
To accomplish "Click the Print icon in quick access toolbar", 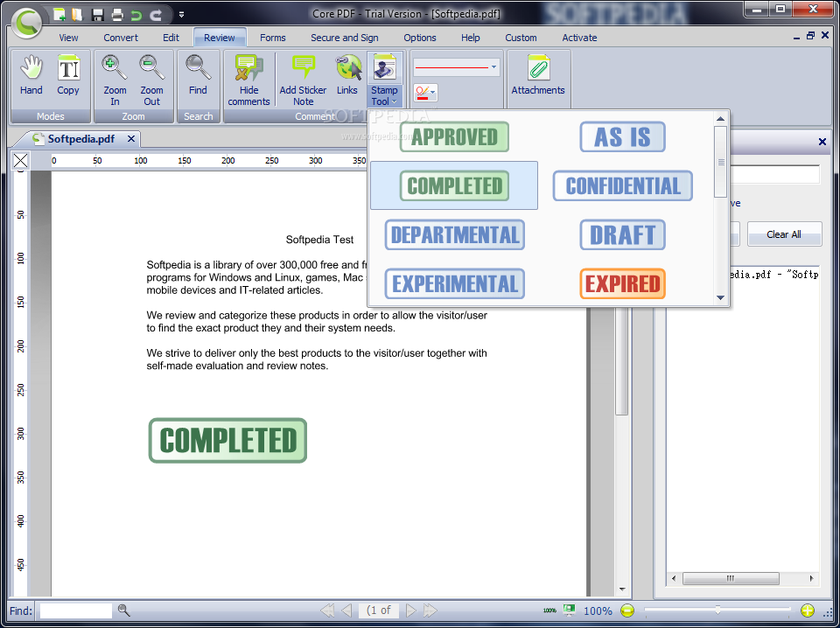I will [x=116, y=15].
